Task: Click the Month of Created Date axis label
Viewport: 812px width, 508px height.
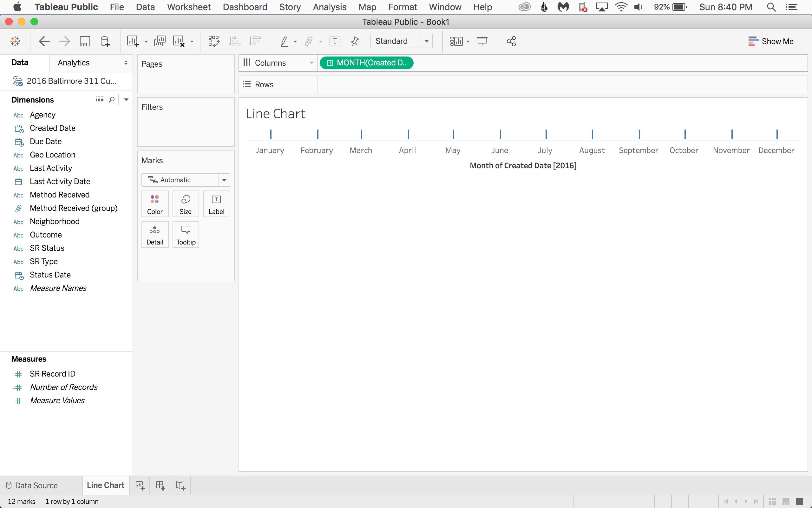Action: tap(523, 166)
